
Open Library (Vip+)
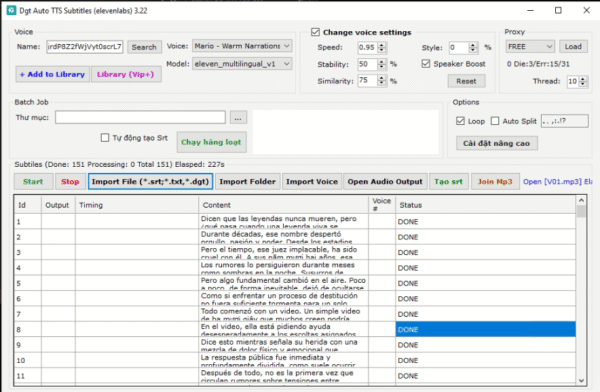click(x=126, y=74)
